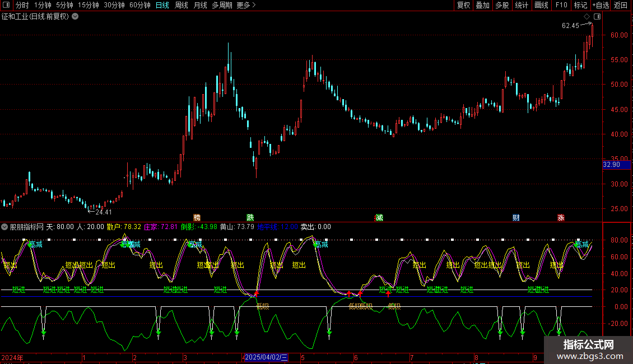This screenshot has width=633, height=364.
Task: Click the 2025/04/02 date marker on timeline
Action: coord(267,357)
